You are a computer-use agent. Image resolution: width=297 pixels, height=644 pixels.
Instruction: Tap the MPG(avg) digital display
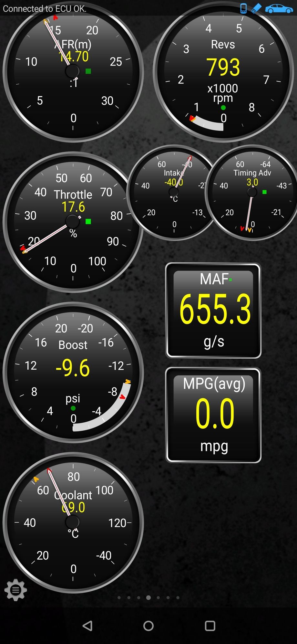(x=213, y=415)
